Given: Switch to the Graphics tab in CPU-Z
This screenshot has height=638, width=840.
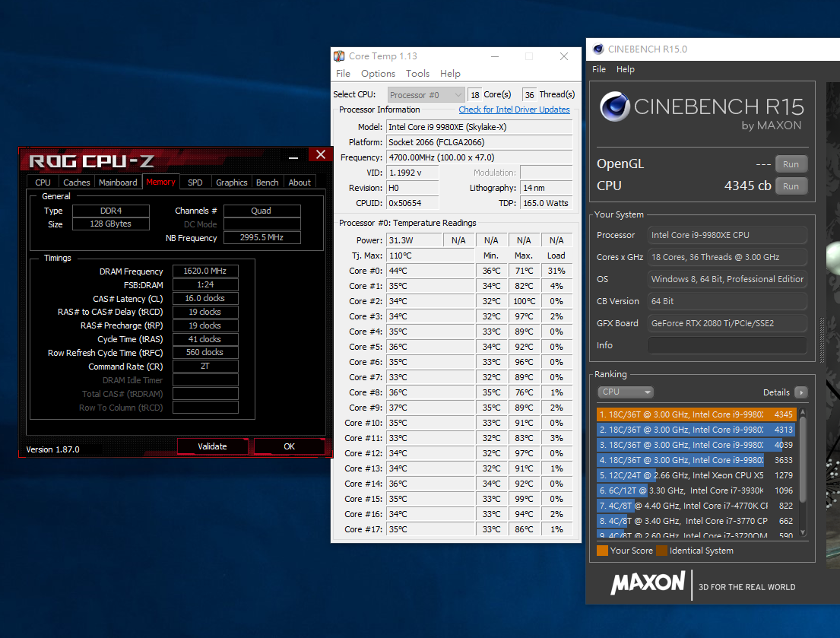Looking at the screenshot, I should [x=231, y=183].
